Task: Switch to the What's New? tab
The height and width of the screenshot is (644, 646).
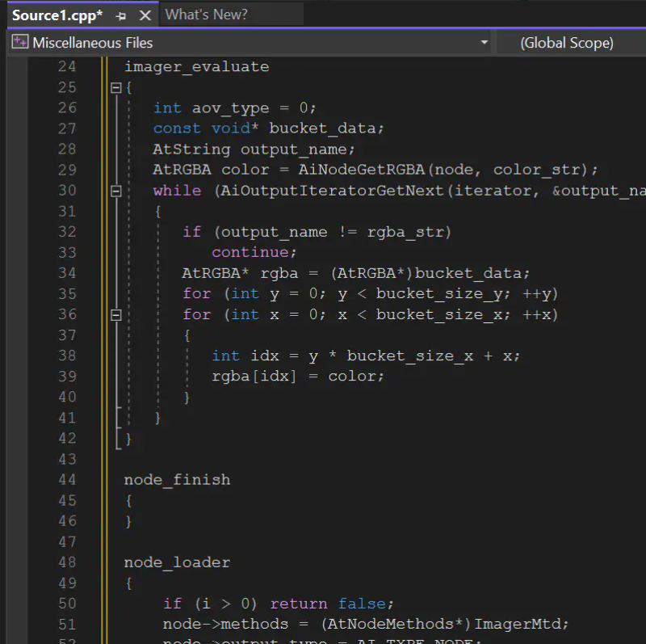Action: coord(207,15)
